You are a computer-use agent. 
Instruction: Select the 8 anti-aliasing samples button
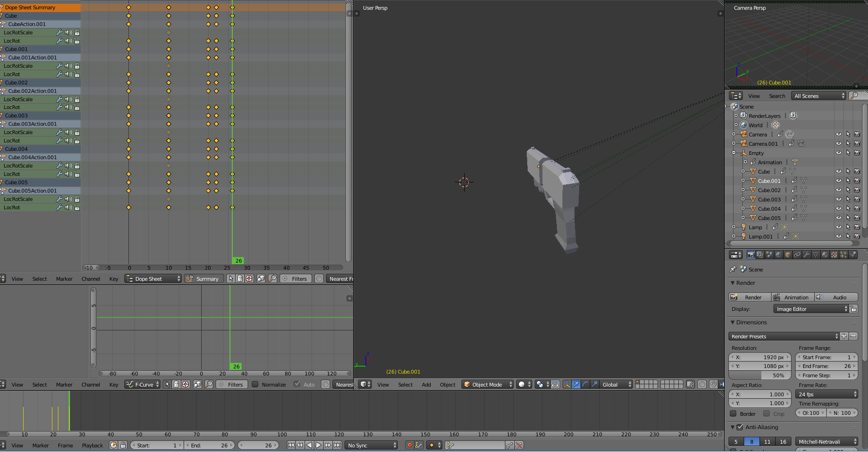(x=752, y=441)
